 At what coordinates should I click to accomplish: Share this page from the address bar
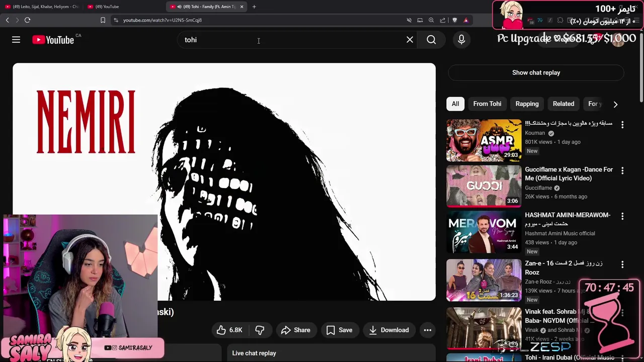[443, 20]
